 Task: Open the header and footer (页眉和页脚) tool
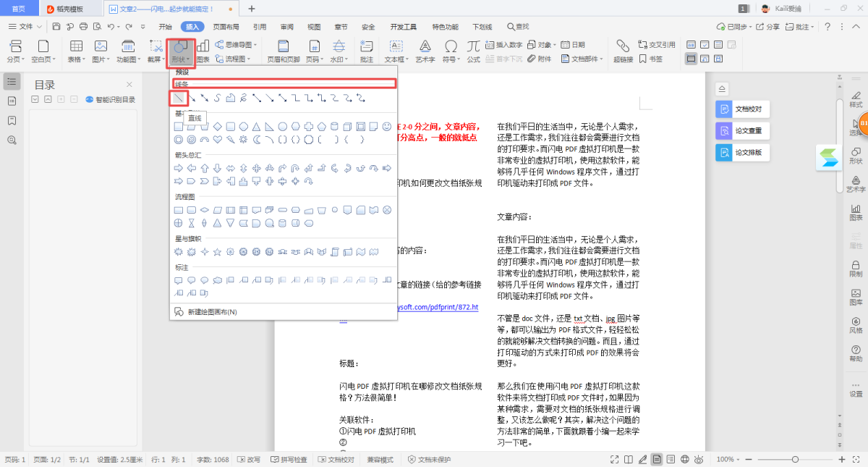[284, 51]
